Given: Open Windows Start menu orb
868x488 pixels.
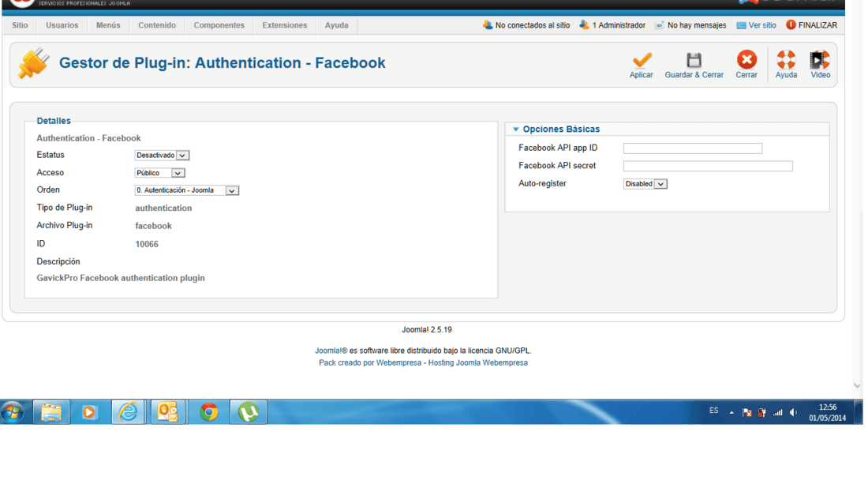Looking at the screenshot, I should coord(12,412).
